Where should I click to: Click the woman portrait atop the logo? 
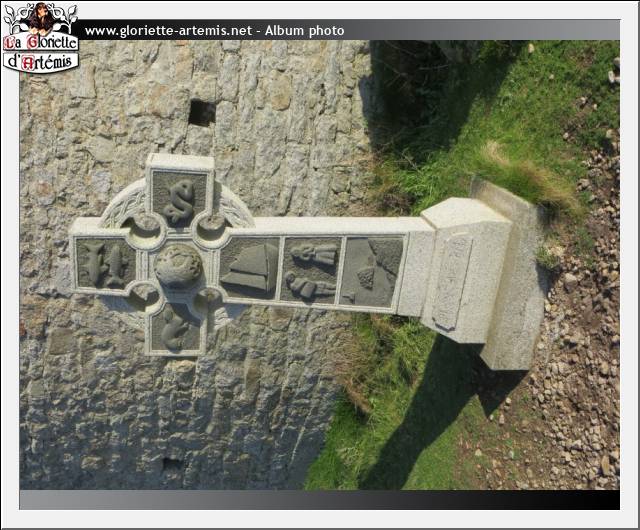(x=41, y=17)
